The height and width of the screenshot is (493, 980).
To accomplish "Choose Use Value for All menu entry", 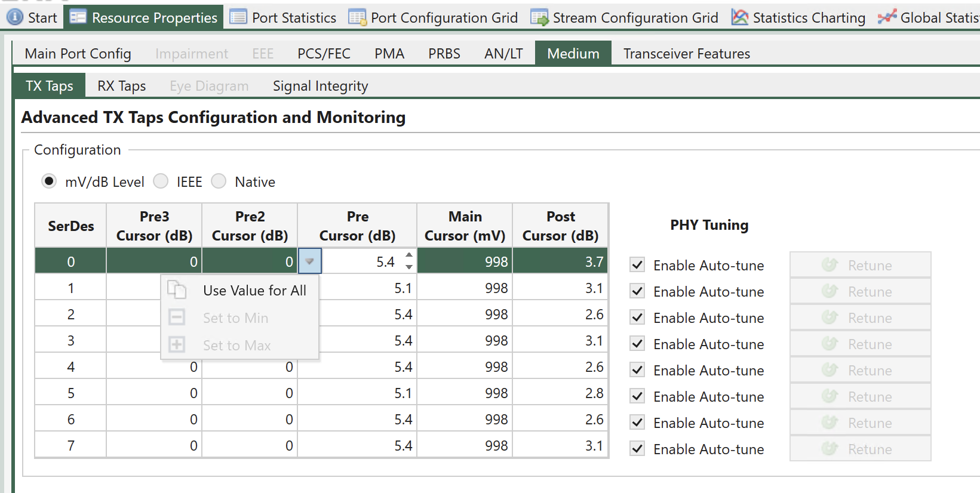I will [x=240, y=291].
